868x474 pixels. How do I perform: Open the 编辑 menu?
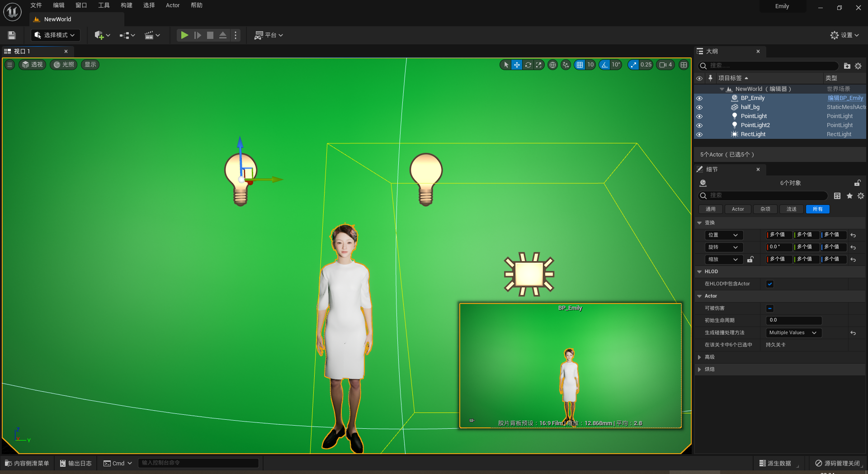pyautogui.click(x=59, y=5)
